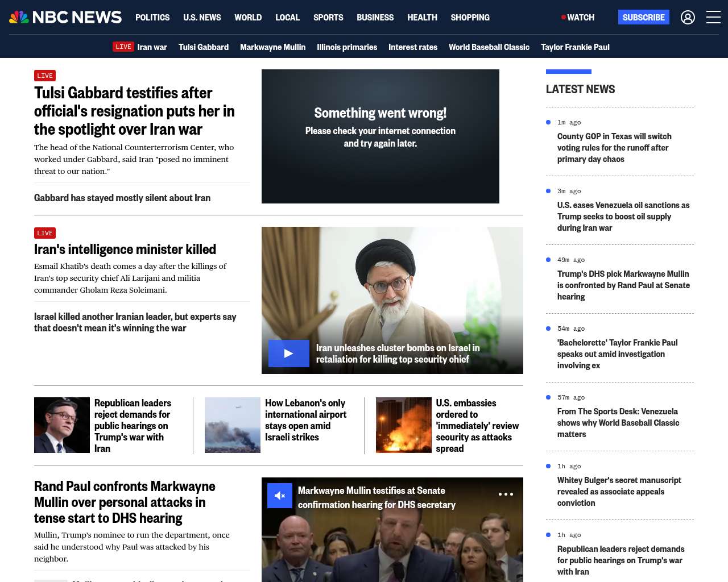Viewport: 728px width, 582px height.
Task: Click the '1m ago' timestamp
Action: [x=569, y=122]
